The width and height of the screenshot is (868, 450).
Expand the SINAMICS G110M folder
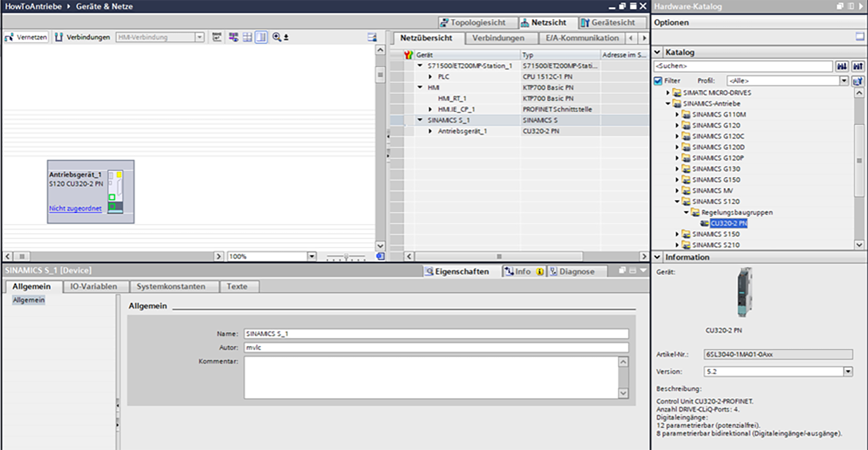(677, 114)
